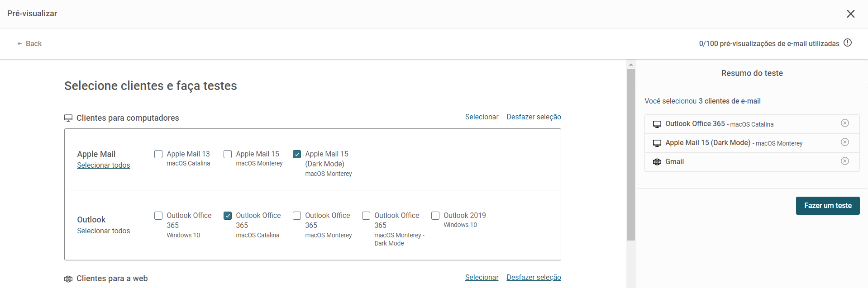Click the computer icon next to Clientes para computadores

pos(68,118)
